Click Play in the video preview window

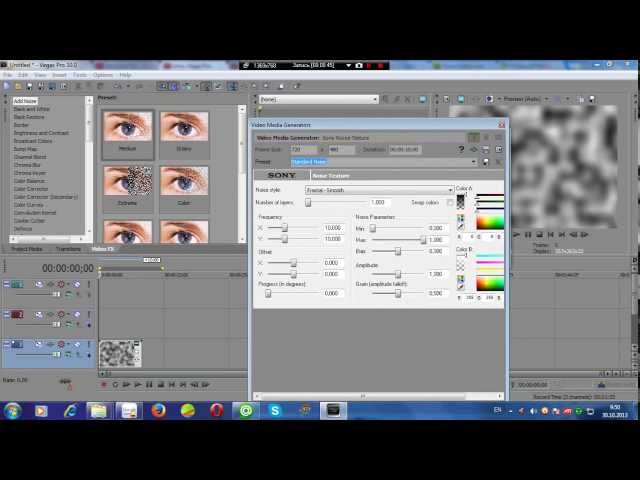pos(517,234)
